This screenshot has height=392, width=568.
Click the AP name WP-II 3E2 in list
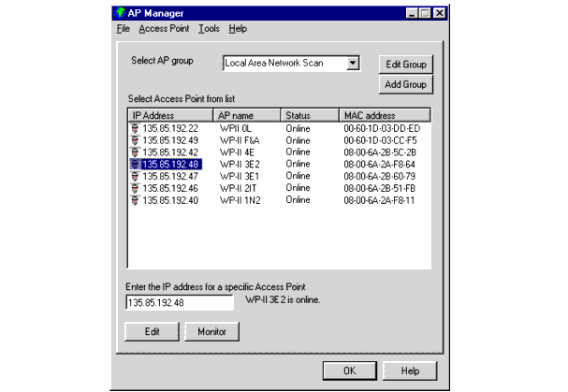240,164
